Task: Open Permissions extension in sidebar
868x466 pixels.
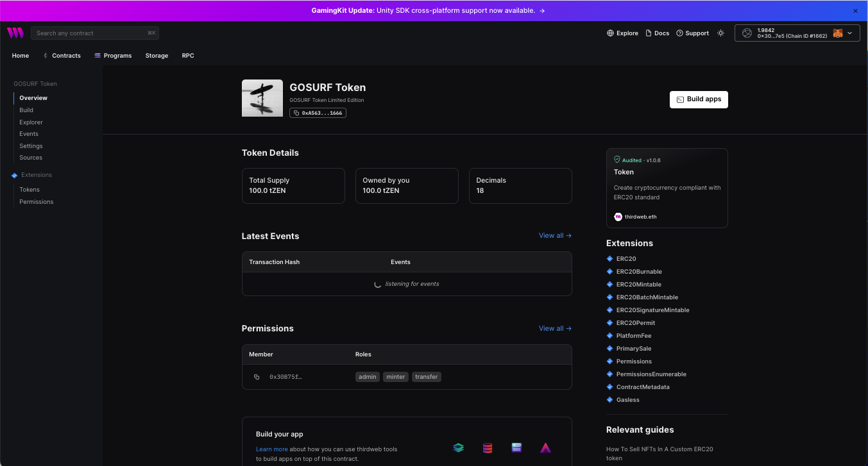Action: pyautogui.click(x=37, y=202)
